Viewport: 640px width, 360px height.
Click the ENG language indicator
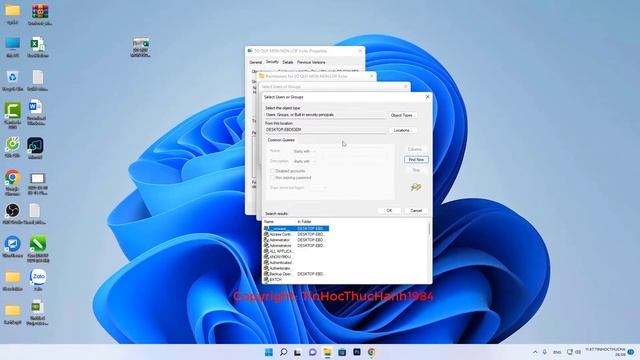tap(557, 352)
